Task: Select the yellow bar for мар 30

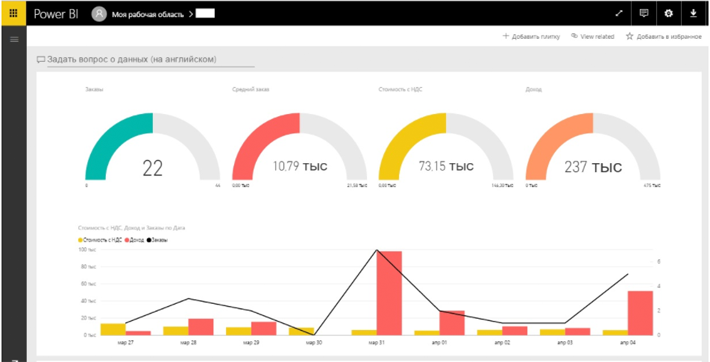Action: click(301, 332)
